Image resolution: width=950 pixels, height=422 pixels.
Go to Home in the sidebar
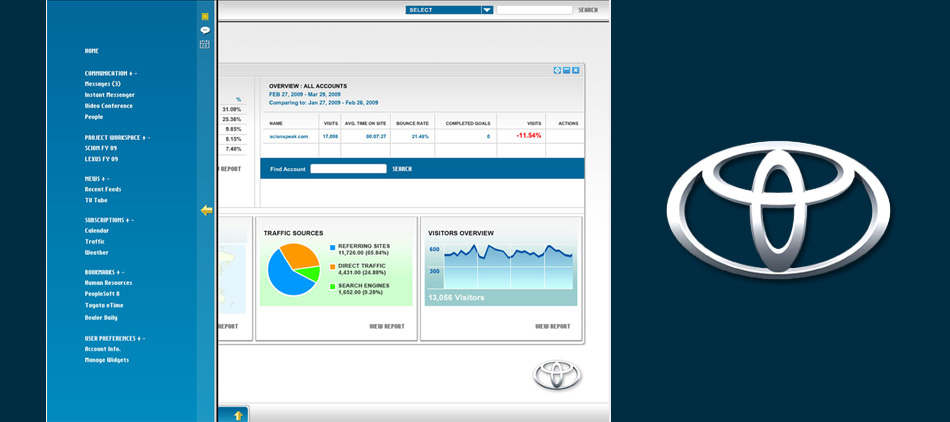pyautogui.click(x=92, y=50)
